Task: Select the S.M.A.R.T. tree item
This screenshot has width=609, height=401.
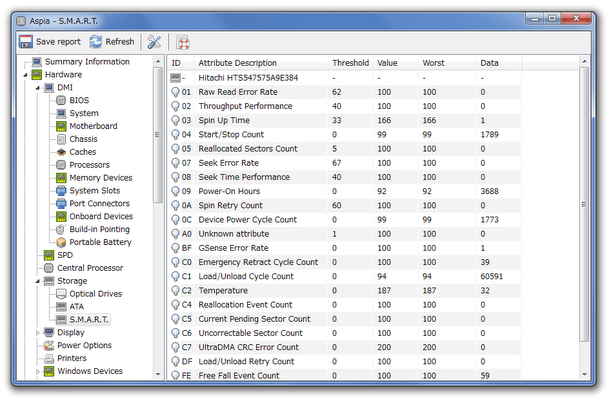Action: click(x=89, y=319)
